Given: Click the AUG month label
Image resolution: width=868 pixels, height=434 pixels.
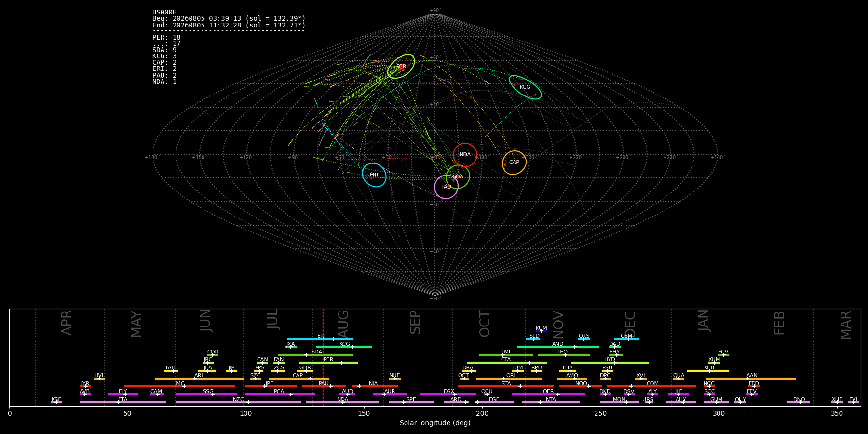Looking at the screenshot, I should [x=343, y=323].
